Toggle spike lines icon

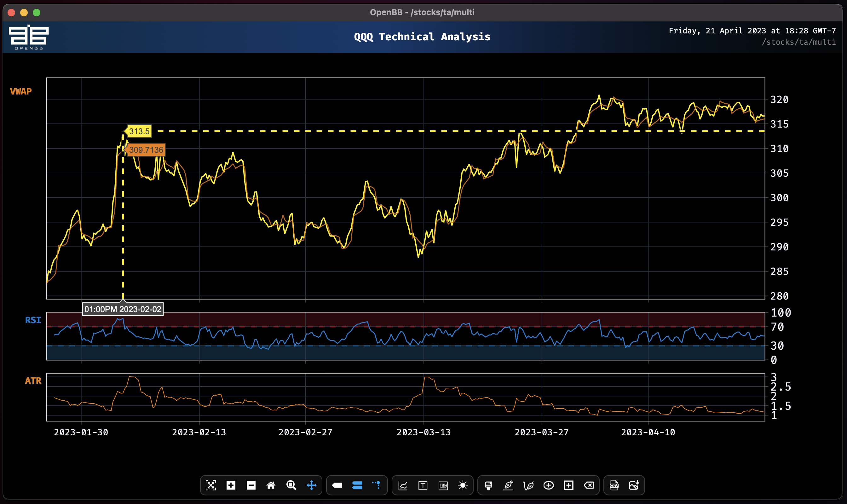377,485
